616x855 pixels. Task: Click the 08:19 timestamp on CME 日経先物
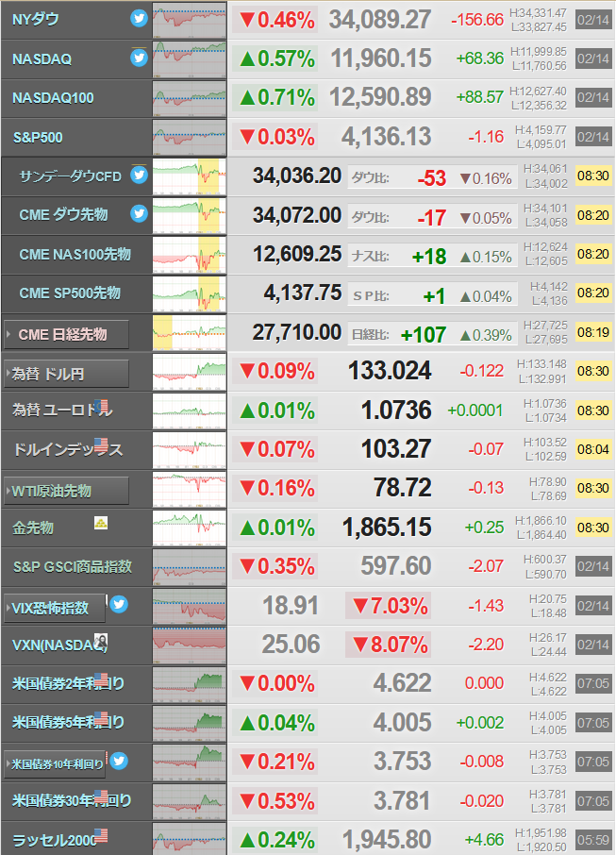pyautogui.click(x=593, y=332)
